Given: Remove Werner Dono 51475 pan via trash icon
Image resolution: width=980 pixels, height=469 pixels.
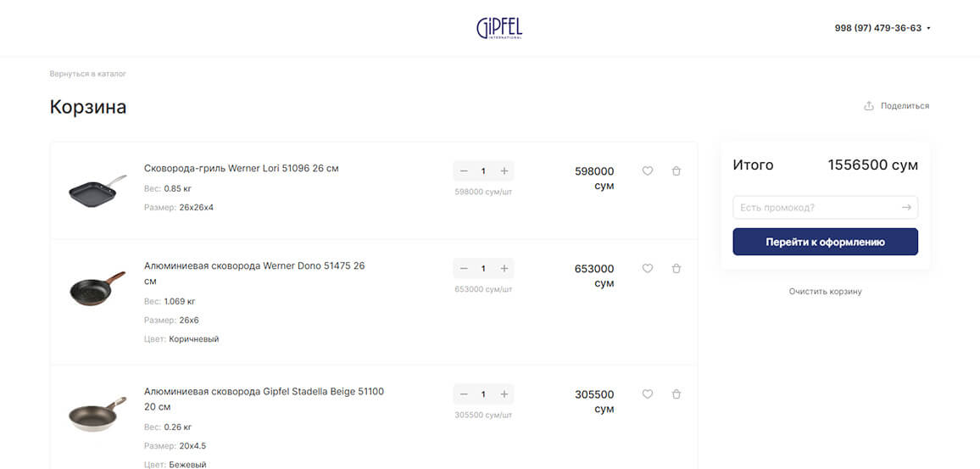Looking at the screenshot, I should coord(677,268).
